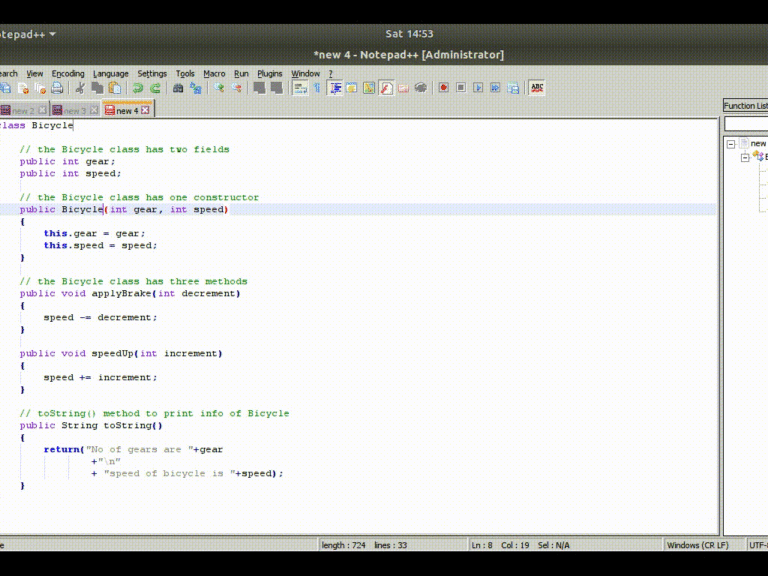Switch to the 'new 3' tab

pos(74,111)
